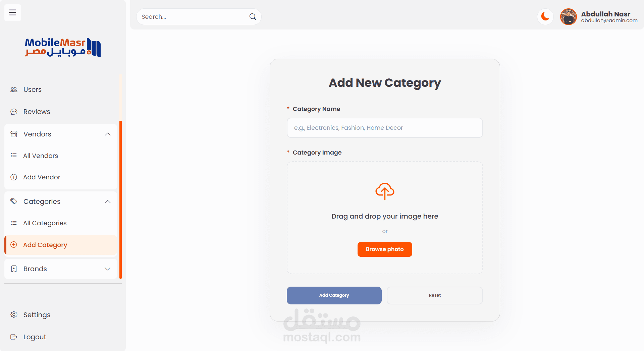Click the Browse photo button
Image resolution: width=644 pixels, height=351 pixels.
click(385, 249)
